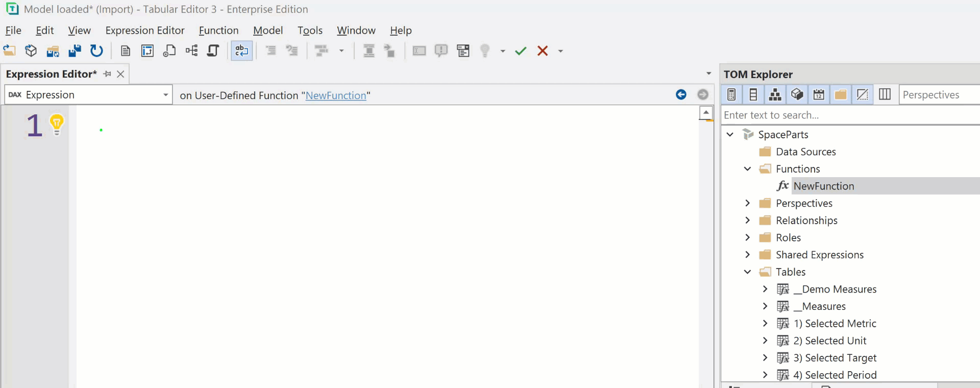Click the debug/step arrow toolbar icon
Screen dimensions: 980x388
[390, 51]
